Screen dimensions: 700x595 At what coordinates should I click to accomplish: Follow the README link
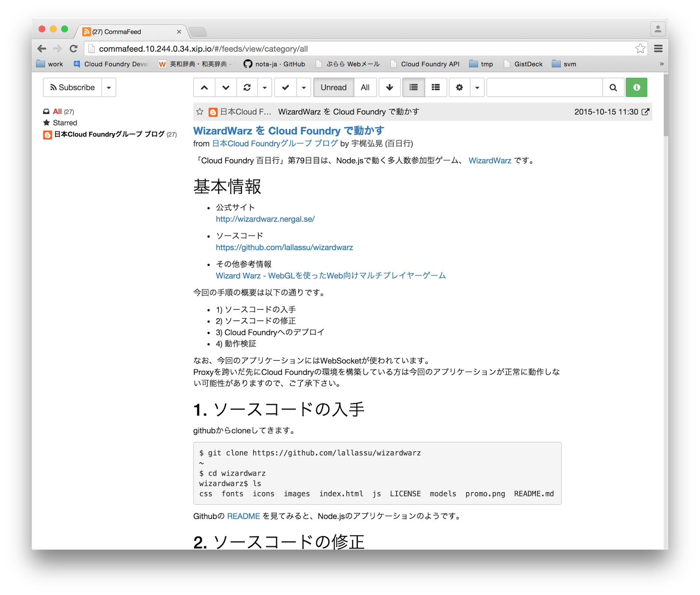tap(244, 516)
